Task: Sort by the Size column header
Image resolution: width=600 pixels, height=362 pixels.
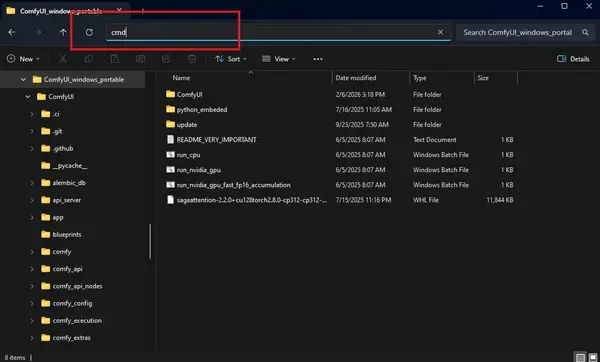Action: [483, 78]
